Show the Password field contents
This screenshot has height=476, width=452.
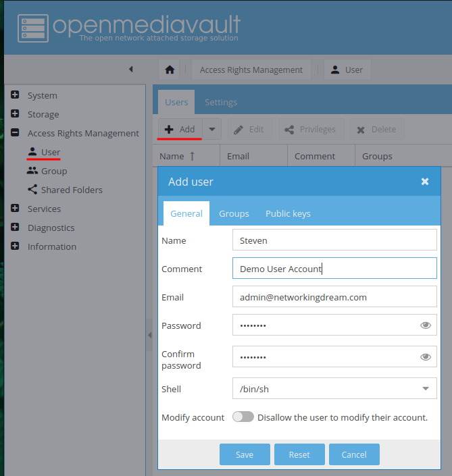click(x=425, y=325)
